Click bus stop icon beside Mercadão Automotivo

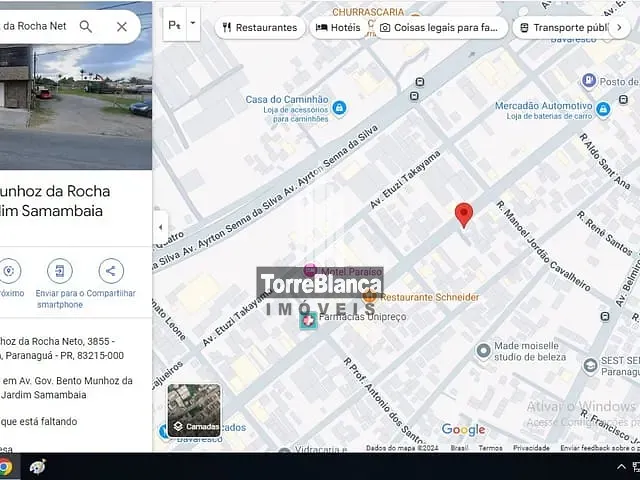click(623, 99)
